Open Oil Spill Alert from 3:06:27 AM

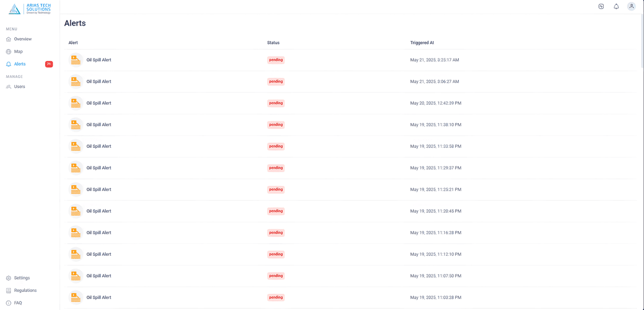[99, 82]
